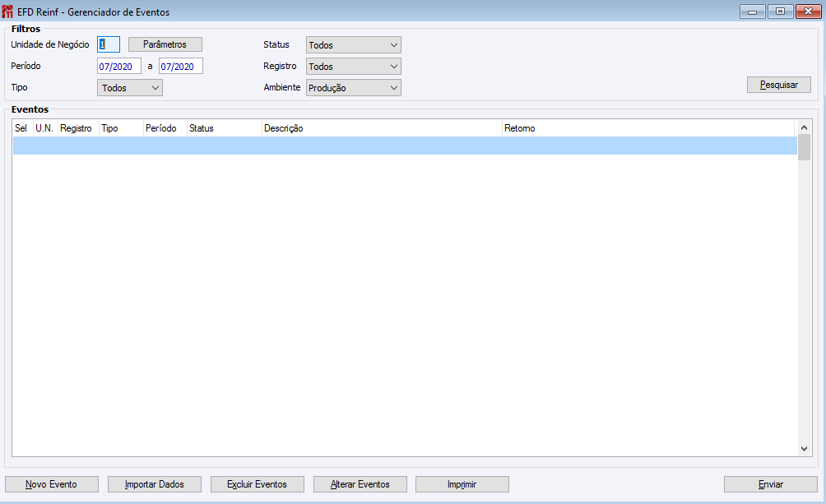Expand the Status dropdown

354,45
